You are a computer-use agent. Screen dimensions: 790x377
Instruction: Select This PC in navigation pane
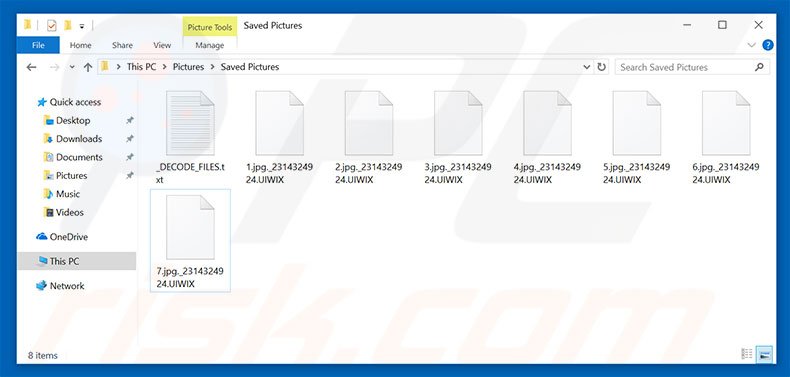click(x=77, y=261)
